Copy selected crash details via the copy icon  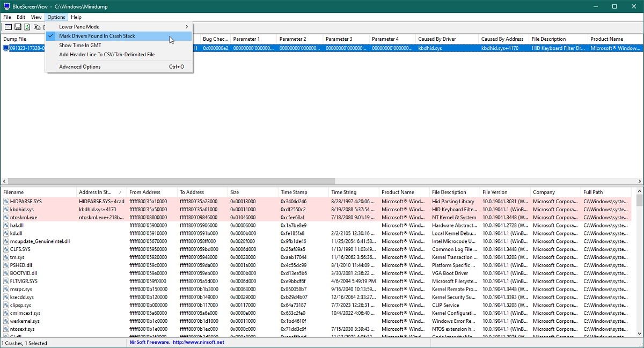36,27
